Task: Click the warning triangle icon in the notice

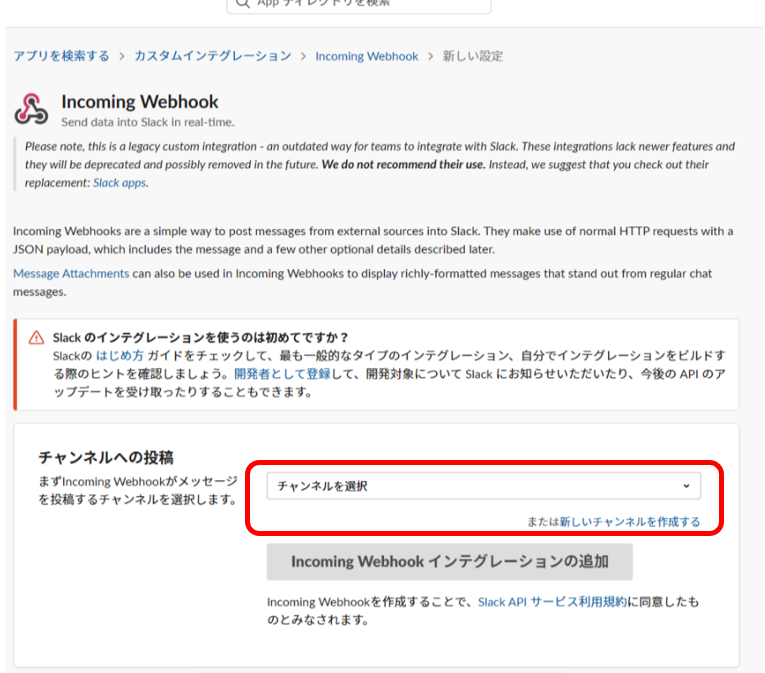Action: point(36,338)
